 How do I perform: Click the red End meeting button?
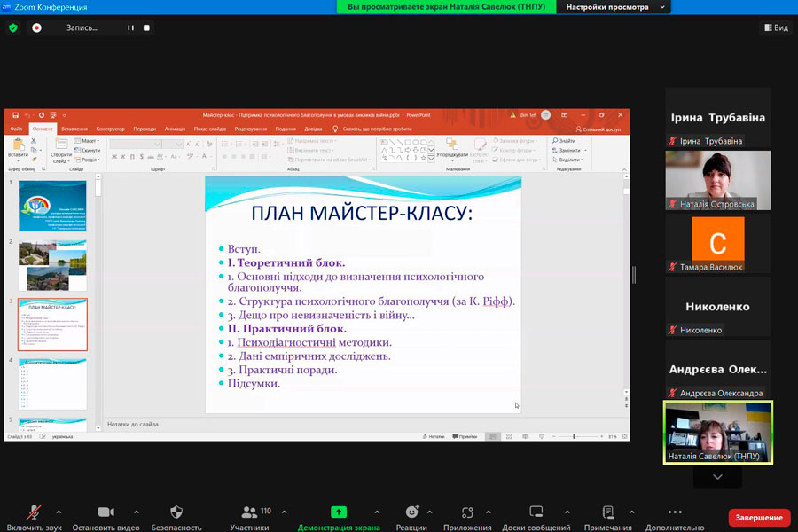coord(759,518)
